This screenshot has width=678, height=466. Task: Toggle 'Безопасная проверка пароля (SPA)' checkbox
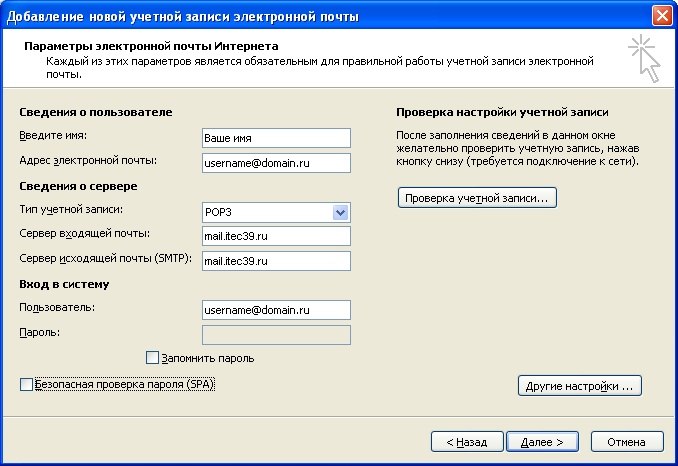tap(27, 384)
